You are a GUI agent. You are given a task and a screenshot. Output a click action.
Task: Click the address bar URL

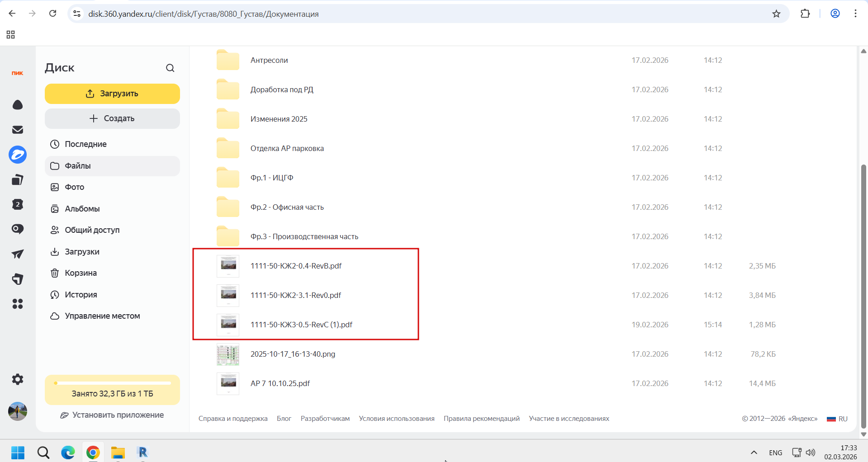coord(204,14)
